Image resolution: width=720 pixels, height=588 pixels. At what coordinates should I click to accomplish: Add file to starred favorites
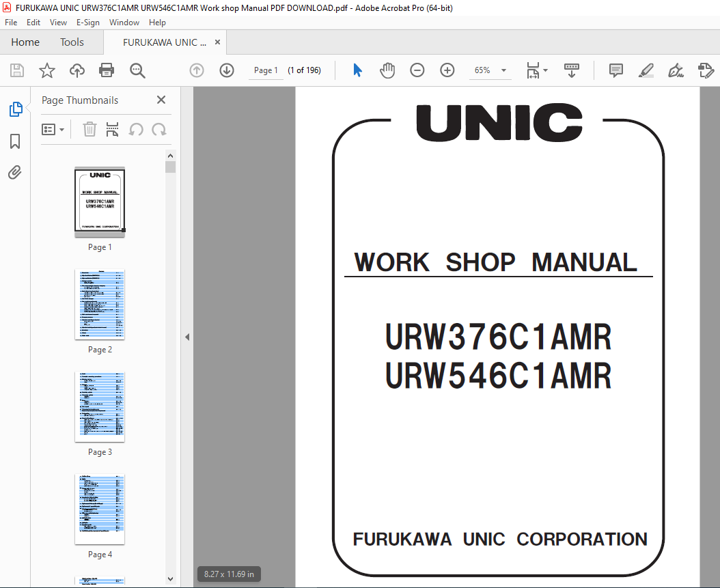(x=47, y=70)
